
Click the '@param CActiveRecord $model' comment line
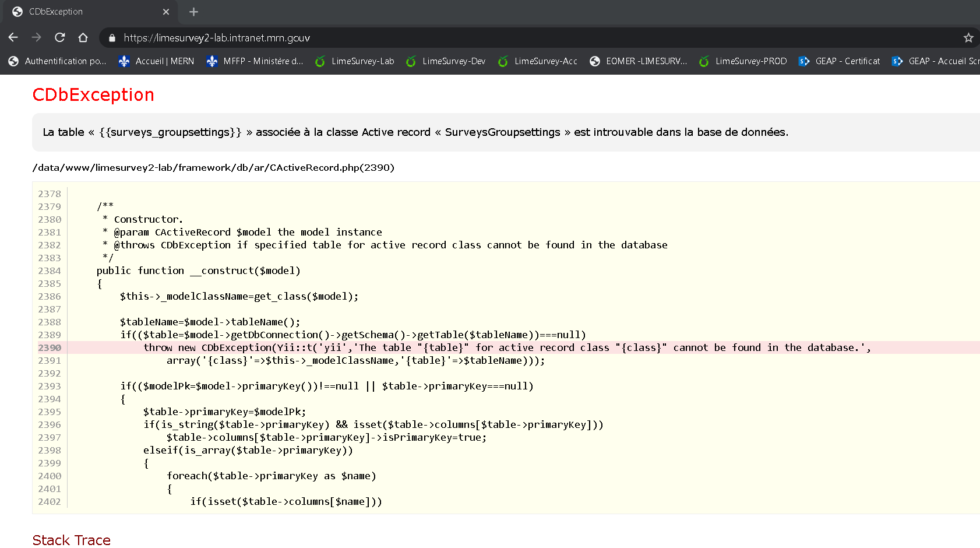point(242,232)
